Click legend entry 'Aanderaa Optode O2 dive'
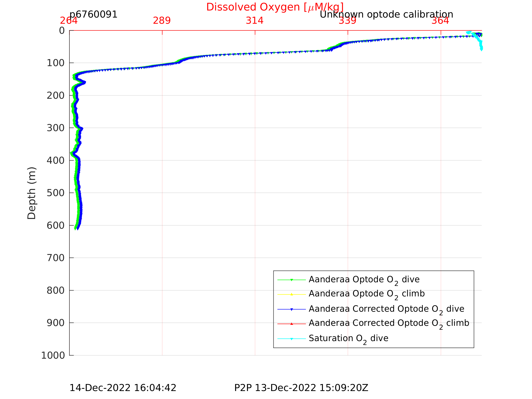 pos(364,280)
